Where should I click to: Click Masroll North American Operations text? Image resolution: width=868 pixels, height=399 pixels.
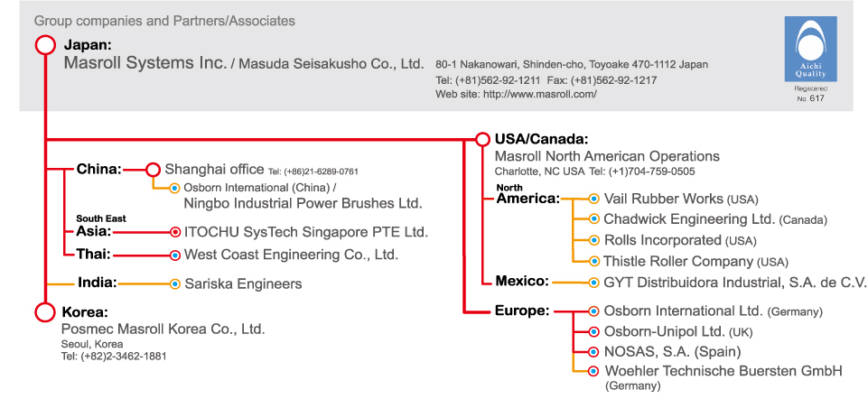pyautogui.click(x=607, y=156)
